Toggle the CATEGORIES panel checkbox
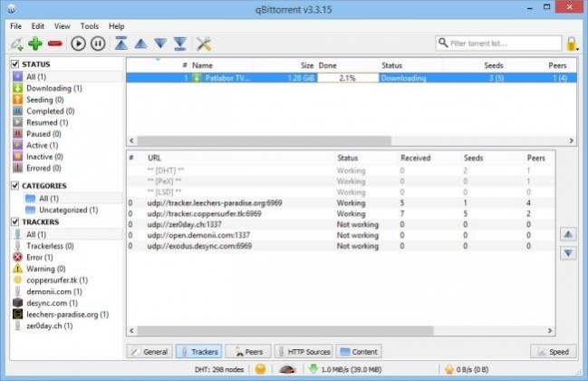 (14, 186)
